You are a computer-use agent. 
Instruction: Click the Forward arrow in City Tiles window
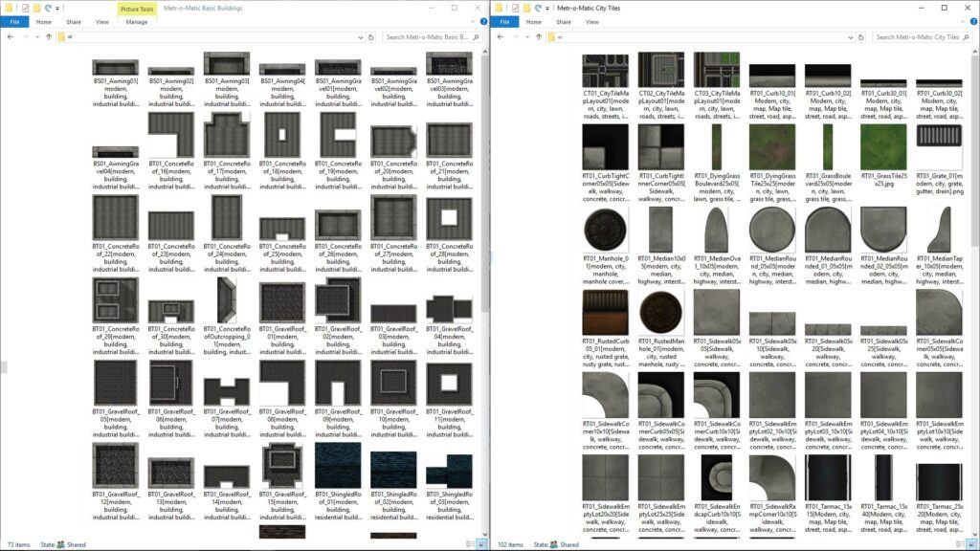pyautogui.click(x=515, y=36)
